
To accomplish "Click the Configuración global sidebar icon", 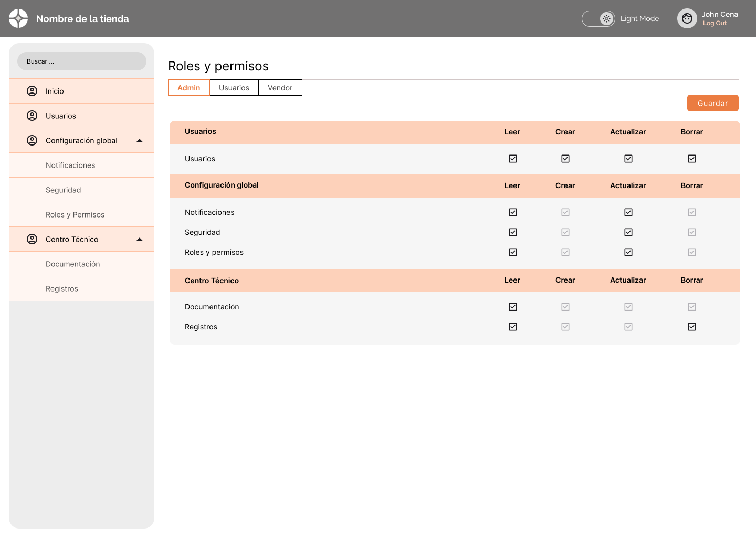I will 32,140.
